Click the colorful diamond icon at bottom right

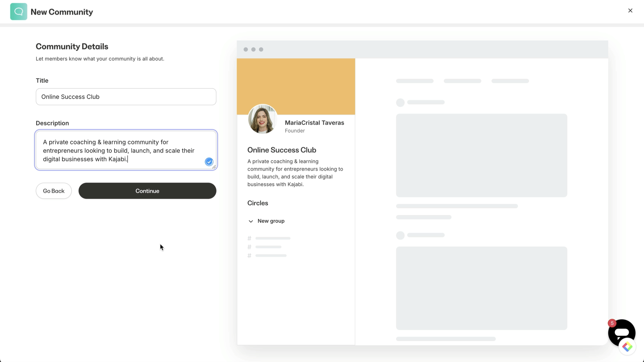tap(627, 347)
